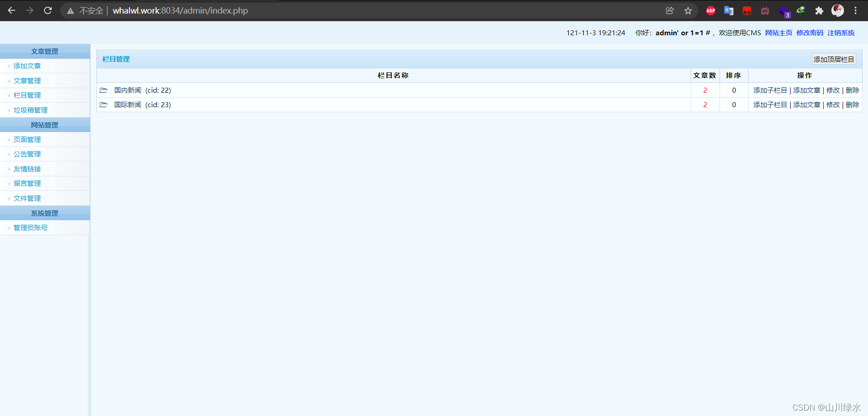Open 垃圾箱管理 in the sidebar

pyautogui.click(x=30, y=110)
